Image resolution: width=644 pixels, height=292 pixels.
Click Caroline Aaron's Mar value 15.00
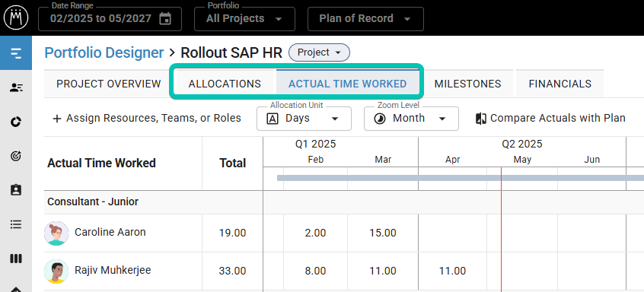pyautogui.click(x=382, y=233)
